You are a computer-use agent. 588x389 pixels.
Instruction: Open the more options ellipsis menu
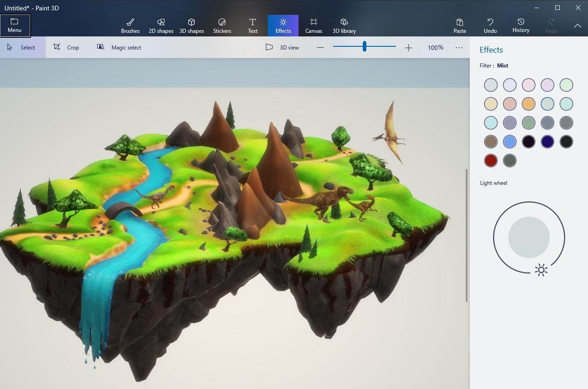tap(459, 47)
